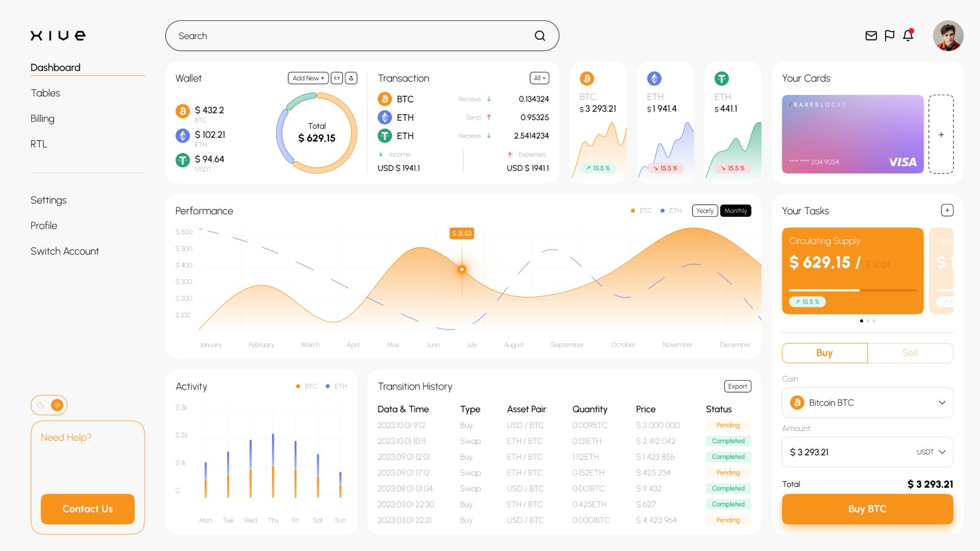Click the $ 31.53 marker point on chart

click(462, 269)
